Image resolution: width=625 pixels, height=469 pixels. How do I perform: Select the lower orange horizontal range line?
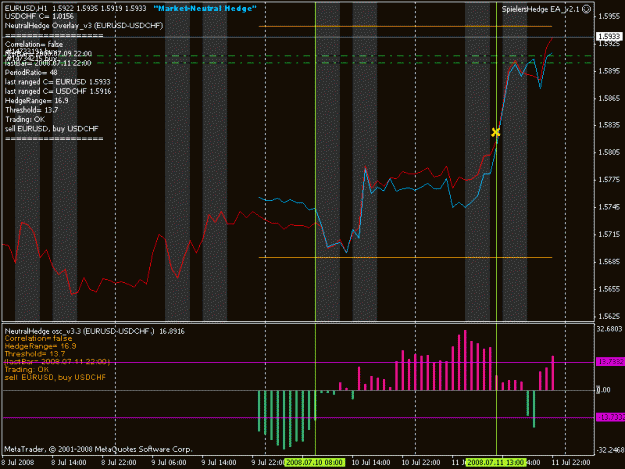(405, 257)
